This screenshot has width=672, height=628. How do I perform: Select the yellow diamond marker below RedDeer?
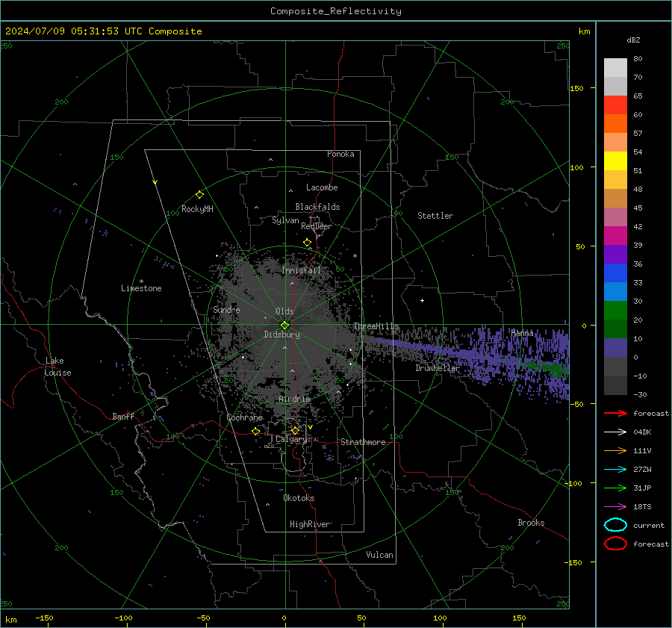point(308,243)
